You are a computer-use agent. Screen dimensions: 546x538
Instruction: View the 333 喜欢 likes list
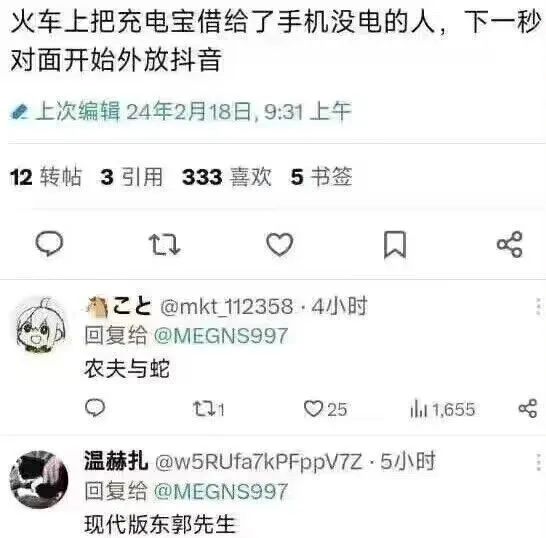tap(227, 177)
